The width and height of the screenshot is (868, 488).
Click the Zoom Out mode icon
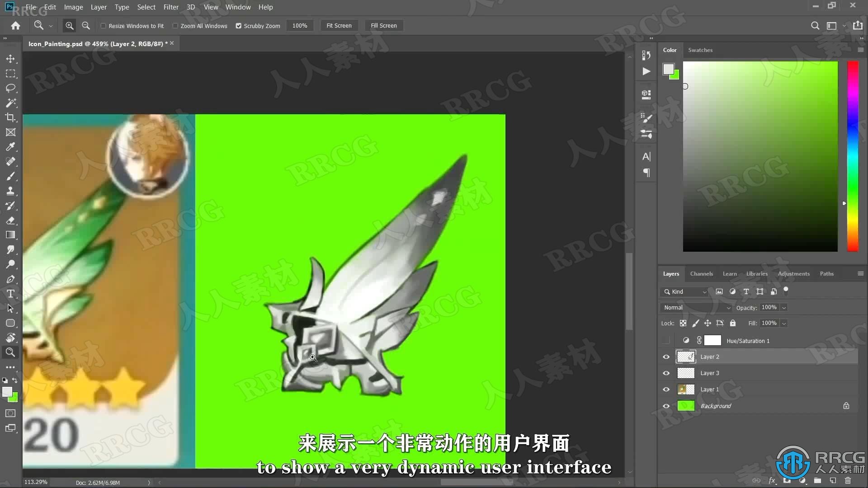click(86, 26)
